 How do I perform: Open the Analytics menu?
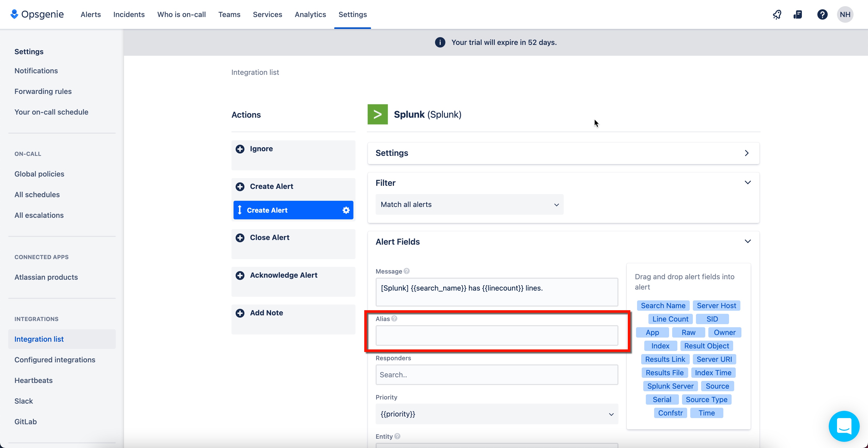point(310,14)
